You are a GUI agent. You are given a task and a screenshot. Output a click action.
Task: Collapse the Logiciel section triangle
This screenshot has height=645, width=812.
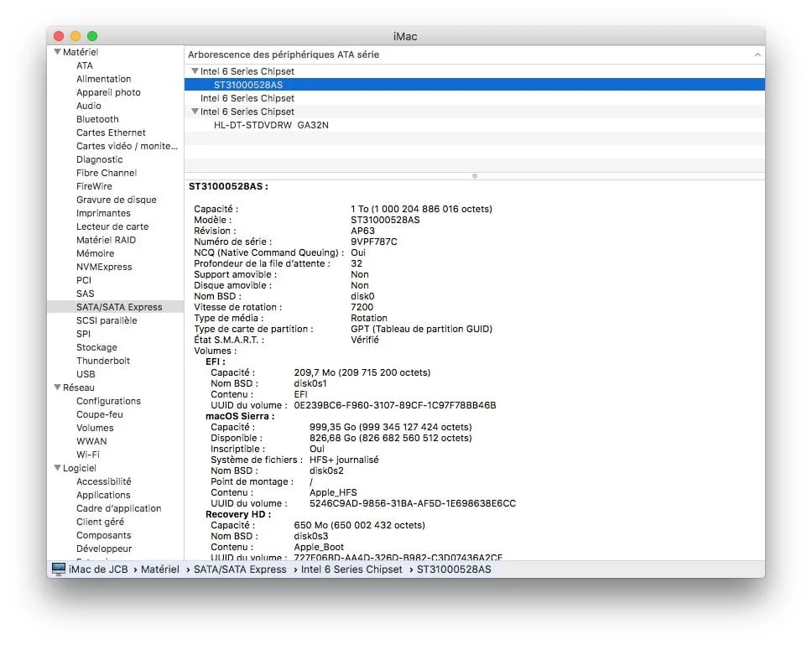click(x=58, y=468)
